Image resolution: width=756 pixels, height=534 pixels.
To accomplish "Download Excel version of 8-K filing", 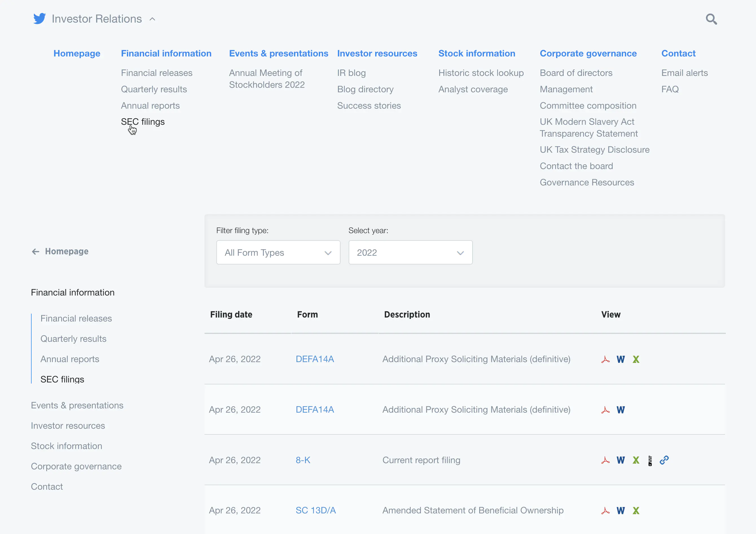I will point(636,460).
